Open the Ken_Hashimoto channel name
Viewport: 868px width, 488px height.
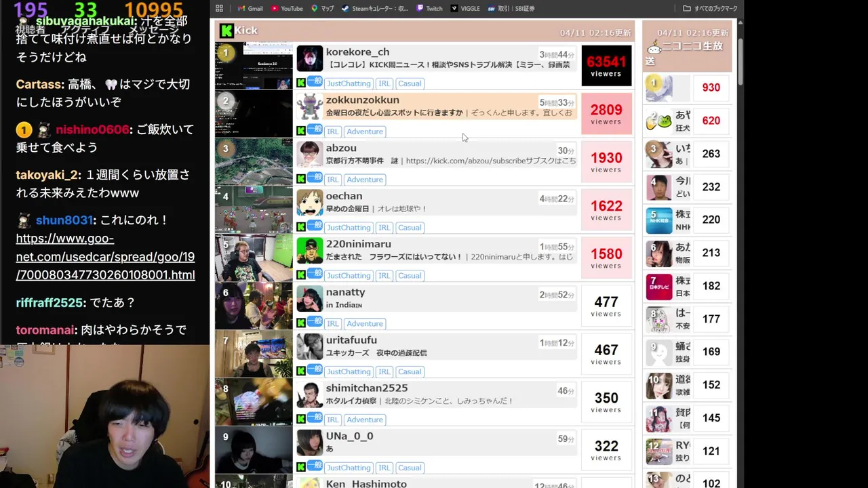pyautogui.click(x=366, y=483)
